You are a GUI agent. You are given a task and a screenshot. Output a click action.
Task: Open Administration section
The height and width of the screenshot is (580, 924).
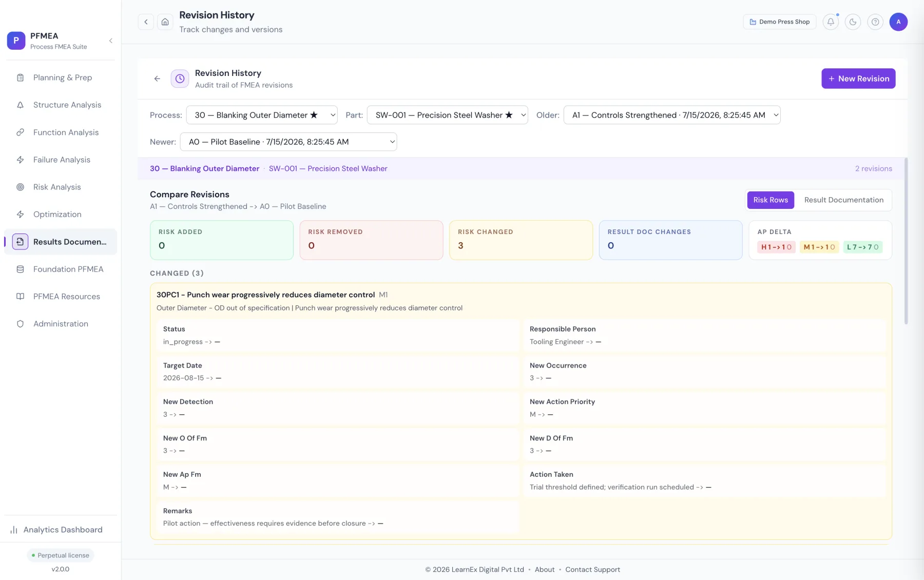[61, 324]
